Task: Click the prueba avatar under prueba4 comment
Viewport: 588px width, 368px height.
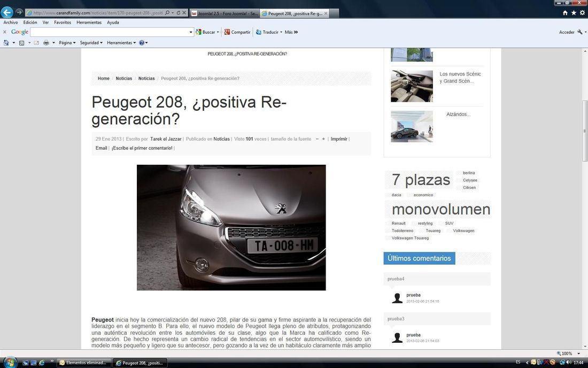Action: [397, 298]
